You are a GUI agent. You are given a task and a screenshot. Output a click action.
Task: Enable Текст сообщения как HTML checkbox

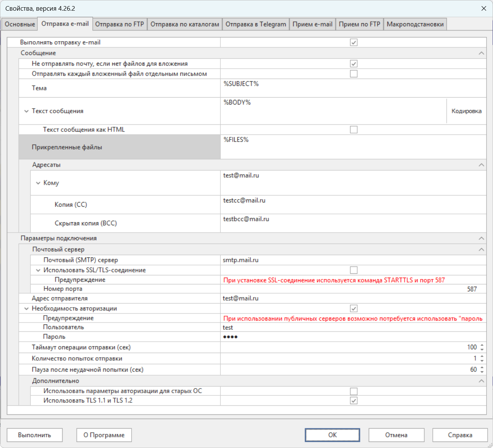pos(353,130)
